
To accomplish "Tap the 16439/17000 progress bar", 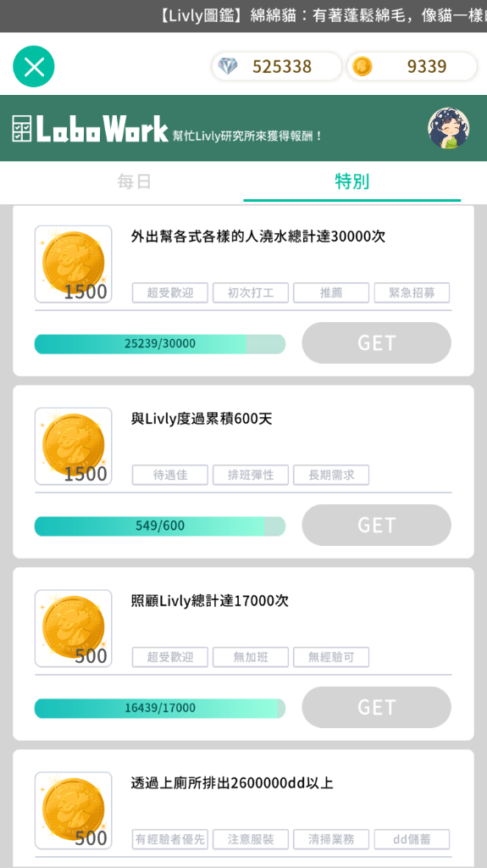I will click(160, 708).
